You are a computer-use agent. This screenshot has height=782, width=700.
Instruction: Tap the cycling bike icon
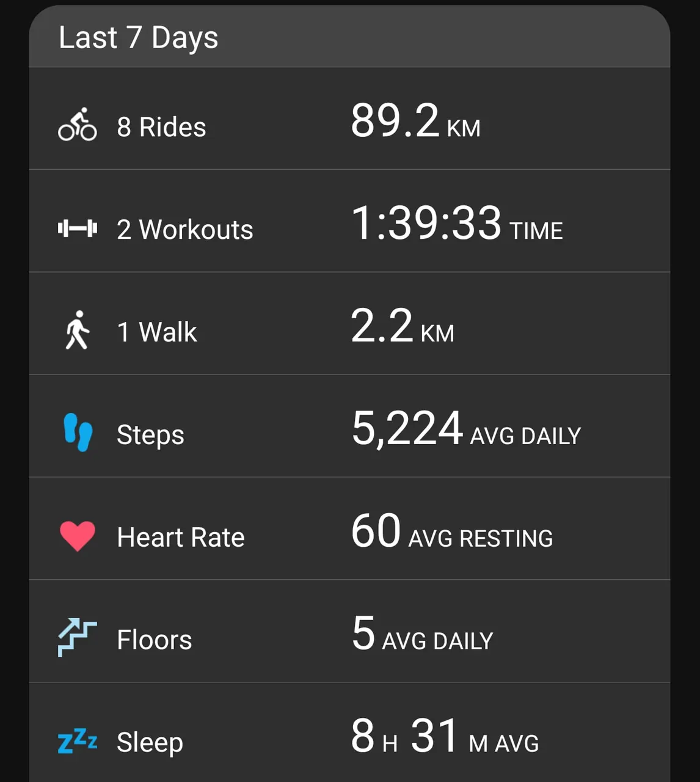[x=78, y=125]
